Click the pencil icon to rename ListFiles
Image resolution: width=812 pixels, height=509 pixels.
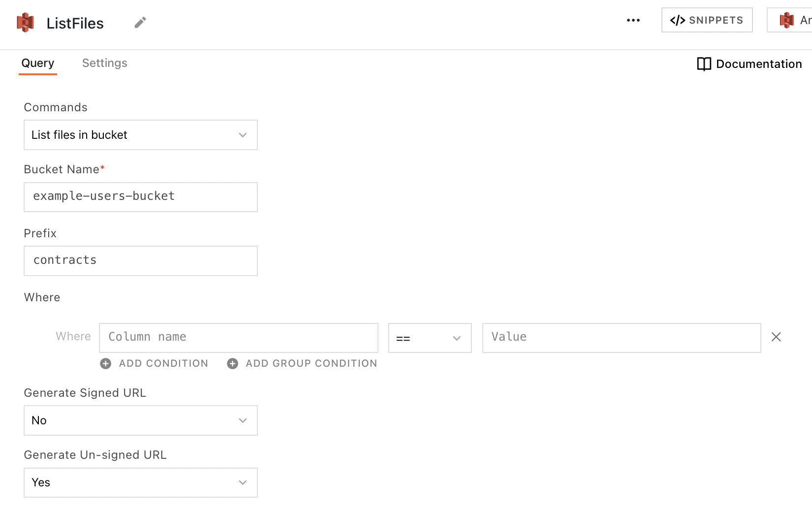140,23
